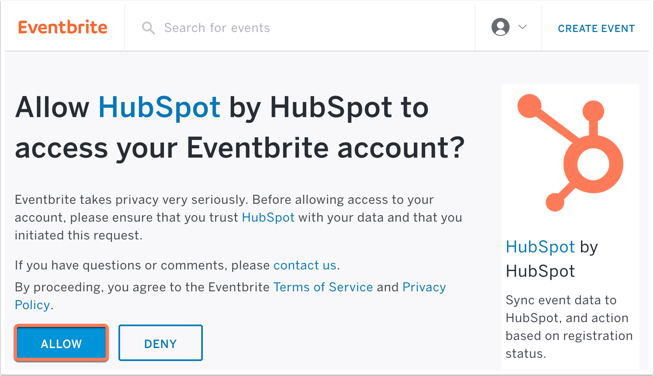
Task: Click the 'by HubSpot' text in sidebar card
Action: [x=552, y=259]
